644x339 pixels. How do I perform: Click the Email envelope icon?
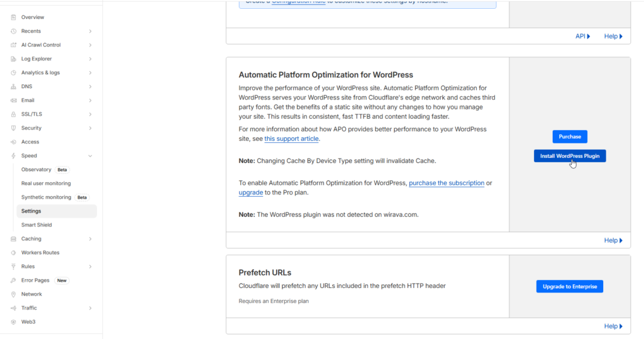[x=14, y=100]
